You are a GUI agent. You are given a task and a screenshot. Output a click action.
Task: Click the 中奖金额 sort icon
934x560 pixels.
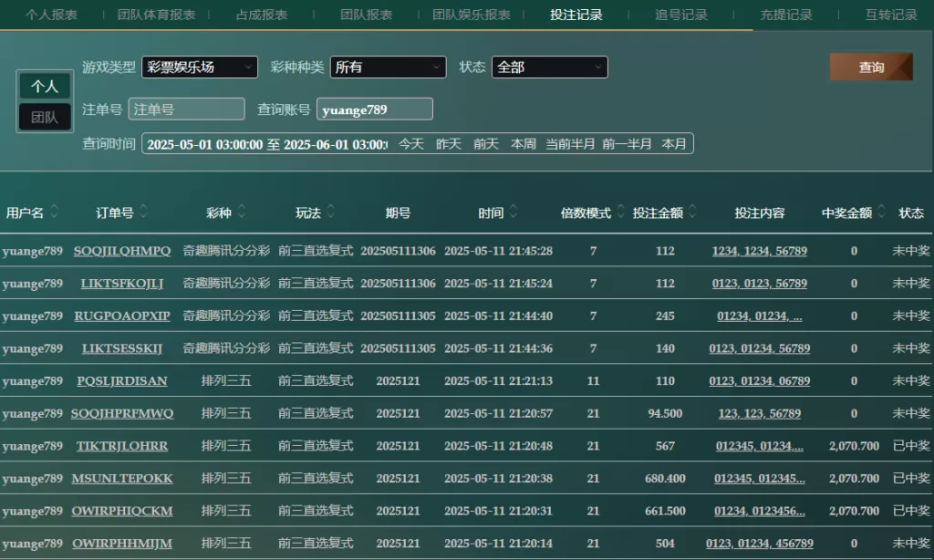(882, 213)
